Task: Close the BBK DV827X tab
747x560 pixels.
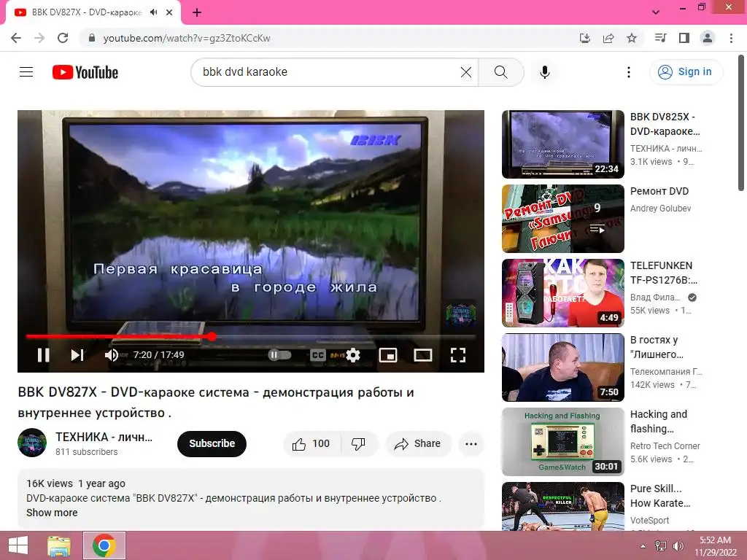Action: click(169, 12)
